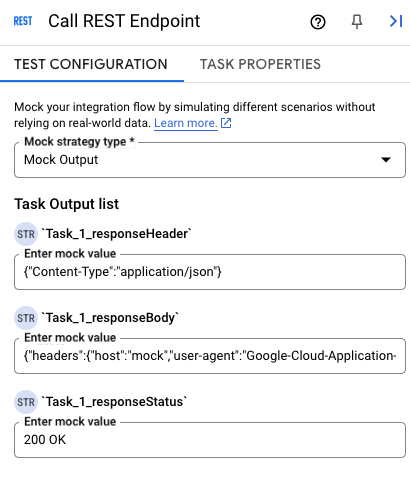This screenshot has height=477, width=410.
Task: Click the Call REST Endpoint title
Action: click(124, 21)
